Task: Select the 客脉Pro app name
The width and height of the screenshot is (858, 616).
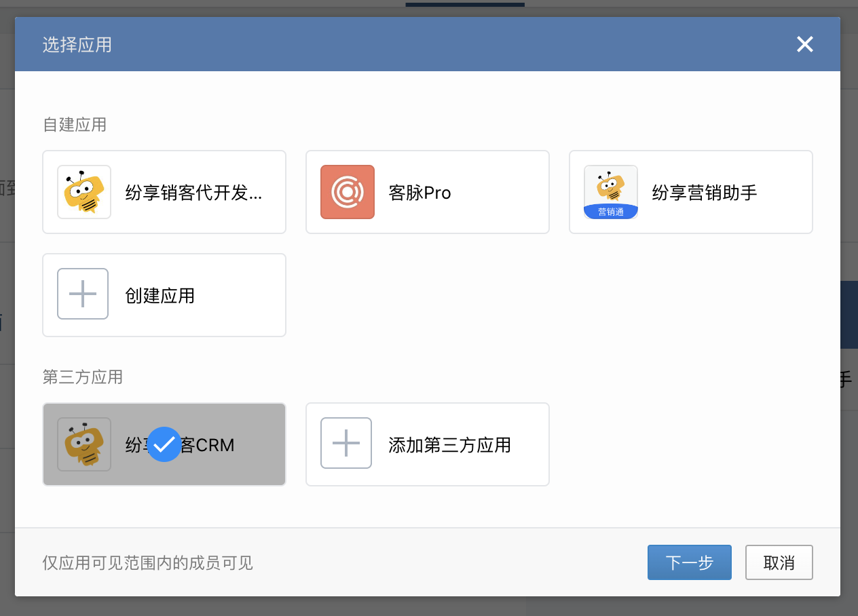Action: pyautogui.click(x=420, y=193)
